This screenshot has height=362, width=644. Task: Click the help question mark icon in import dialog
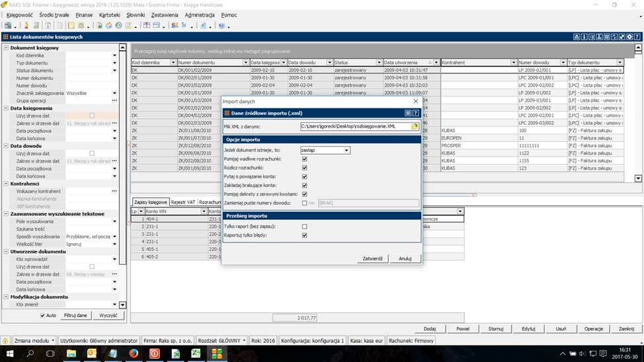pos(416,113)
